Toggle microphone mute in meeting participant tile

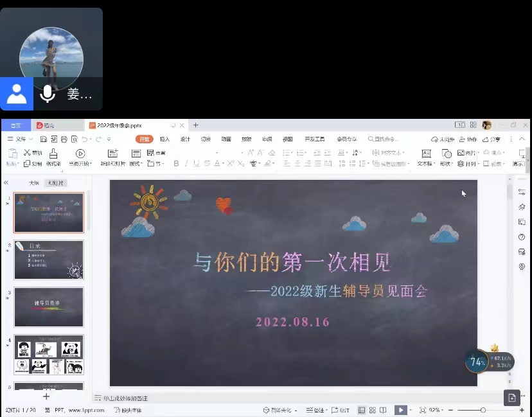pyautogui.click(x=47, y=94)
